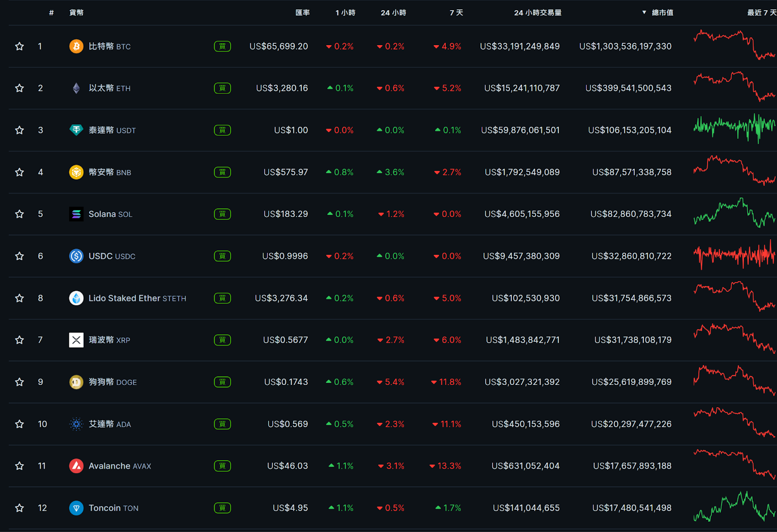Toggle the star for Avalanche
The height and width of the screenshot is (532, 777).
(x=19, y=466)
